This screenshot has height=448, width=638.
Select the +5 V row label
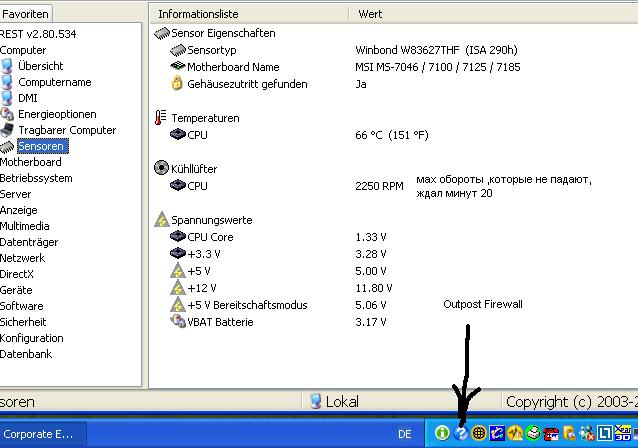coord(199,271)
